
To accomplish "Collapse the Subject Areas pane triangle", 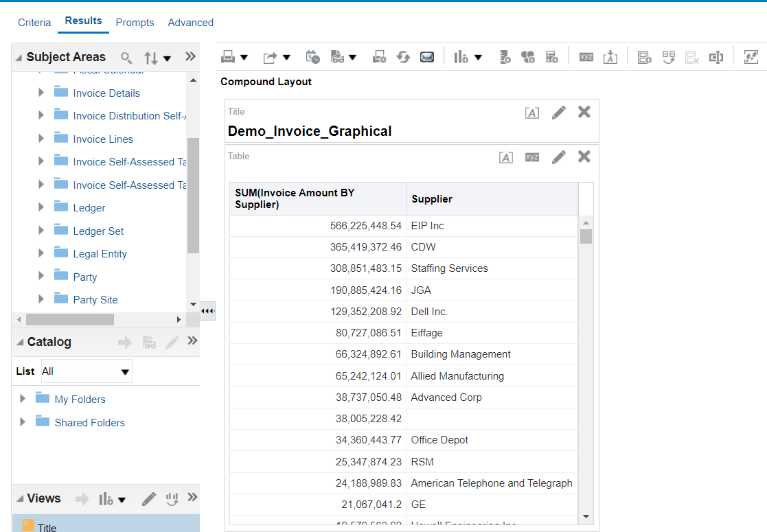I will 19,58.
